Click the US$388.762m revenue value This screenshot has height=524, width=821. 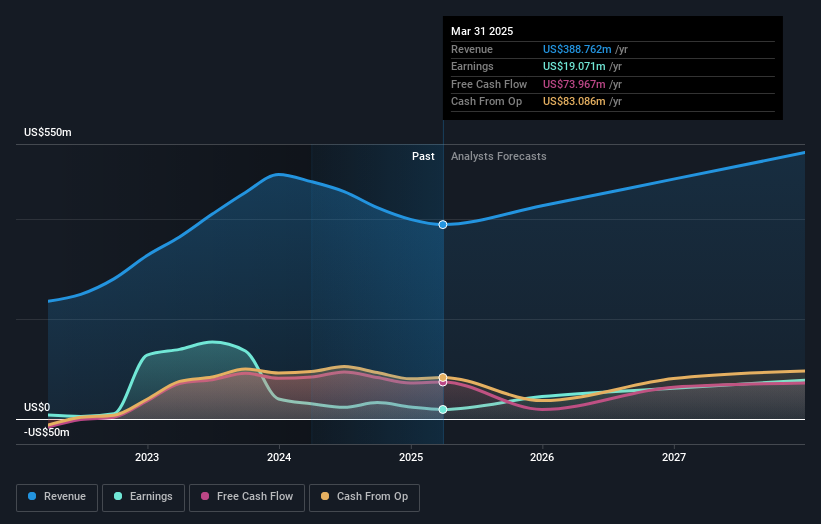pyautogui.click(x=577, y=49)
